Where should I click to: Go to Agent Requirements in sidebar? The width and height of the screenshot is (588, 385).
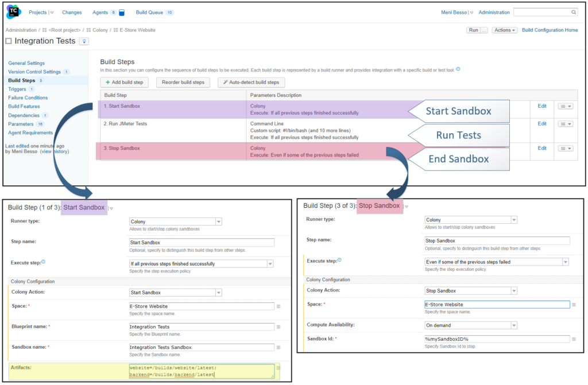click(31, 133)
